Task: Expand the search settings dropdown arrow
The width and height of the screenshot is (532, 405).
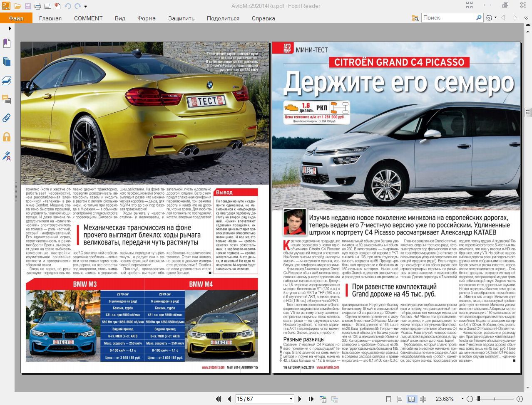Action: tap(495, 18)
